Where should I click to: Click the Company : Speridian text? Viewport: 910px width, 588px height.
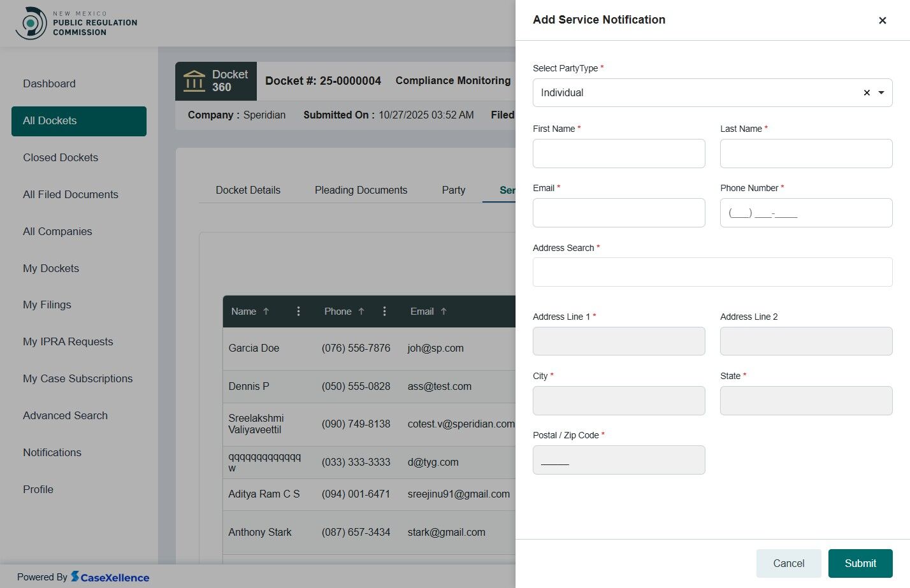236,115
